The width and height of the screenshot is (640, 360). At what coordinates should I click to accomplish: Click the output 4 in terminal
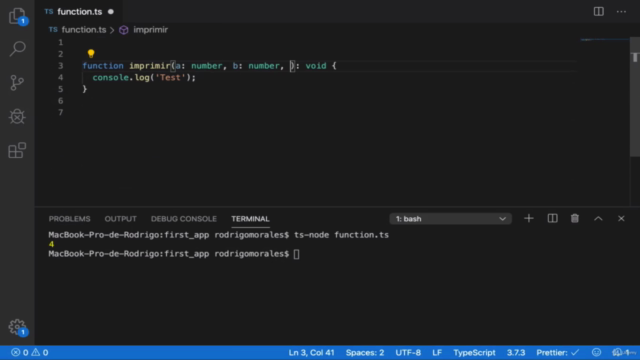(51, 244)
